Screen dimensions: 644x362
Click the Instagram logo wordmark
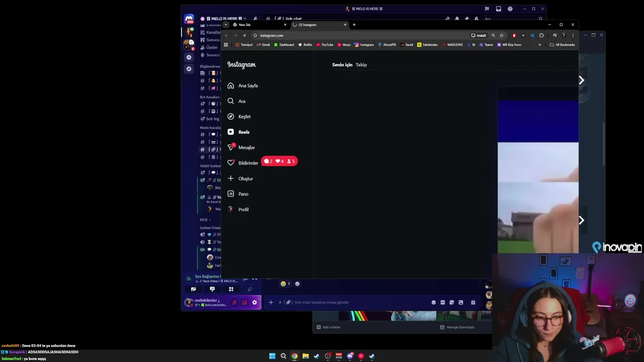click(x=242, y=64)
